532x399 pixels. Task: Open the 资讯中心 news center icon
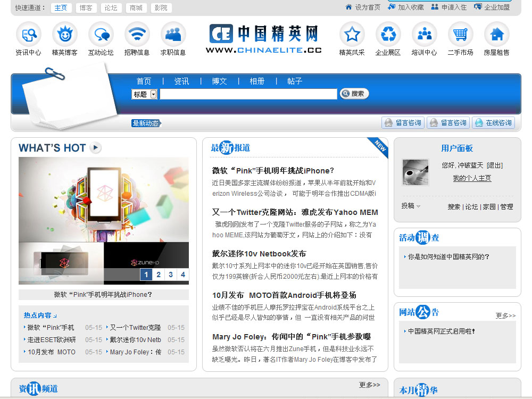tap(29, 34)
